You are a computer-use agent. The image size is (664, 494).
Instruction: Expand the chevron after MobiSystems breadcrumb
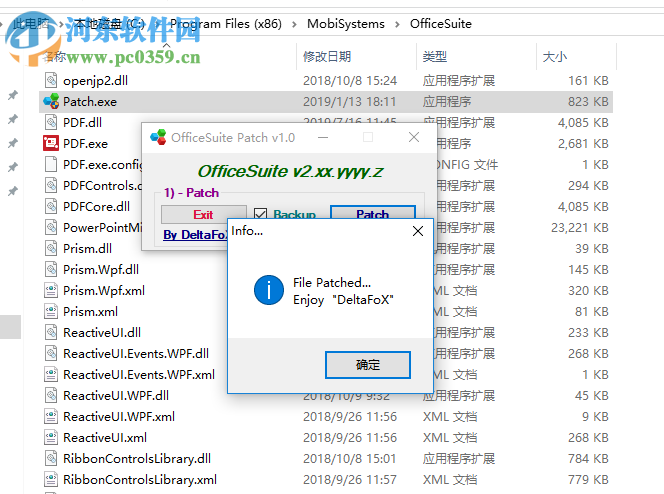click(397, 24)
